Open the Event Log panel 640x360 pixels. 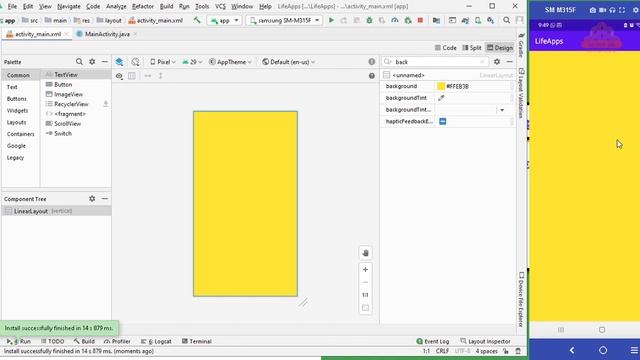tap(433, 341)
